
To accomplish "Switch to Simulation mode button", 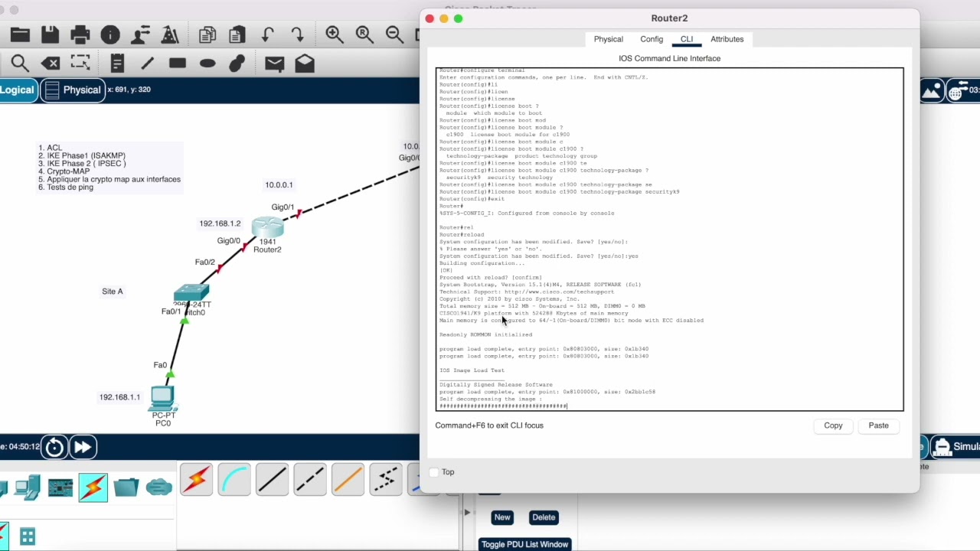I will click(x=955, y=447).
